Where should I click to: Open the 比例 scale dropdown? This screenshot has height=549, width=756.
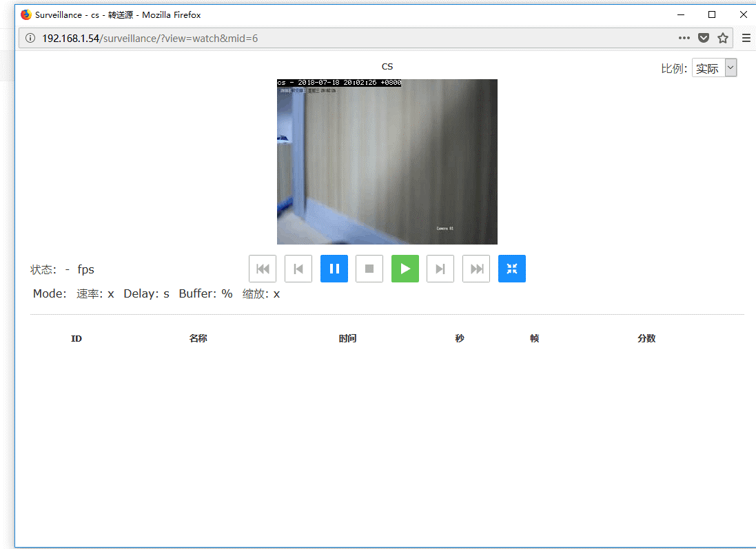point(714,68)
